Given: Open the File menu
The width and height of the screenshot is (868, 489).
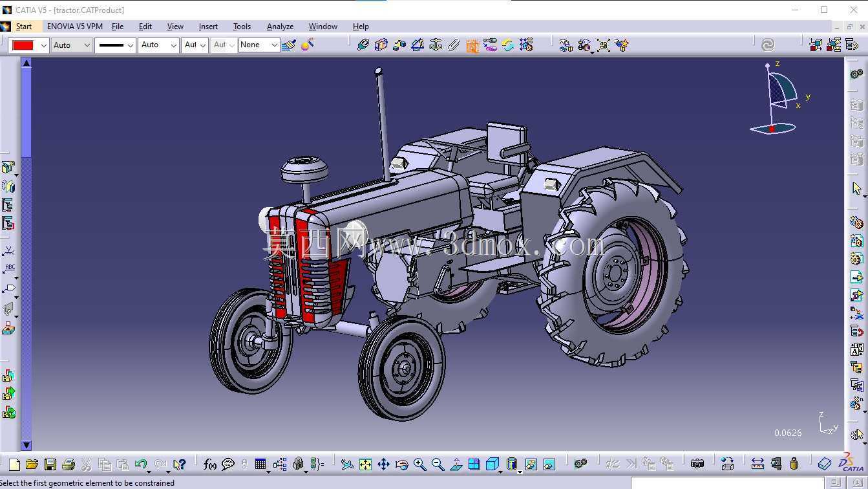Looking at the screenshot, I should tap(118, 27).
